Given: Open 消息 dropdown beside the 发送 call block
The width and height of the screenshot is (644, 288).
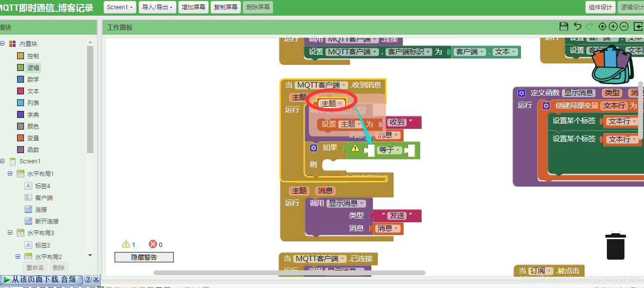Looking at the screenshot, I should (388, 228).
